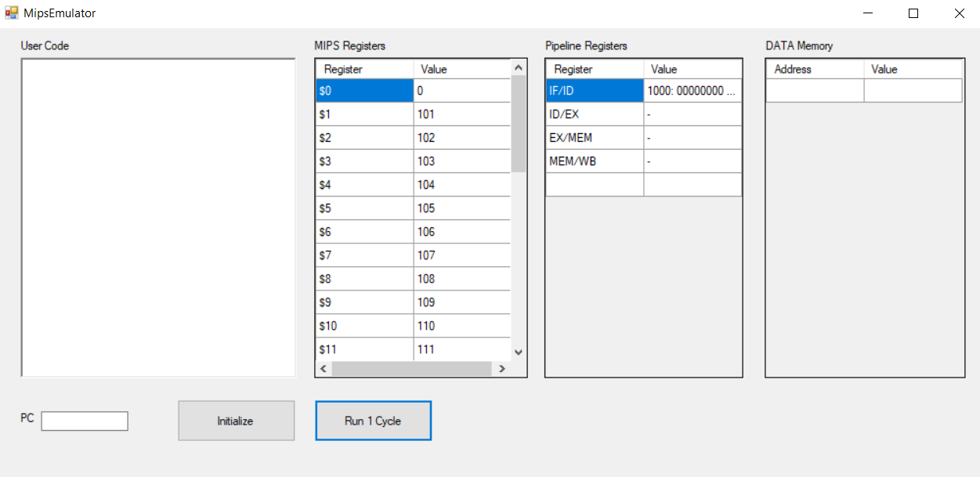Select the IF/ID pipeline register row
Screen dimensions: 980x477
coord(594,90)
